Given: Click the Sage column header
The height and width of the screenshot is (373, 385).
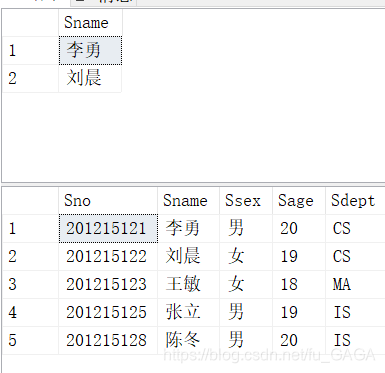Looking at the screenshot, I should (x=299, y=201).
